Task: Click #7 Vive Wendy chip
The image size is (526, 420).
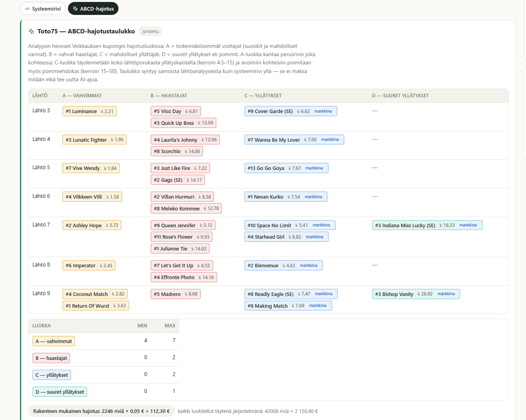Action: tap(91, 168)
